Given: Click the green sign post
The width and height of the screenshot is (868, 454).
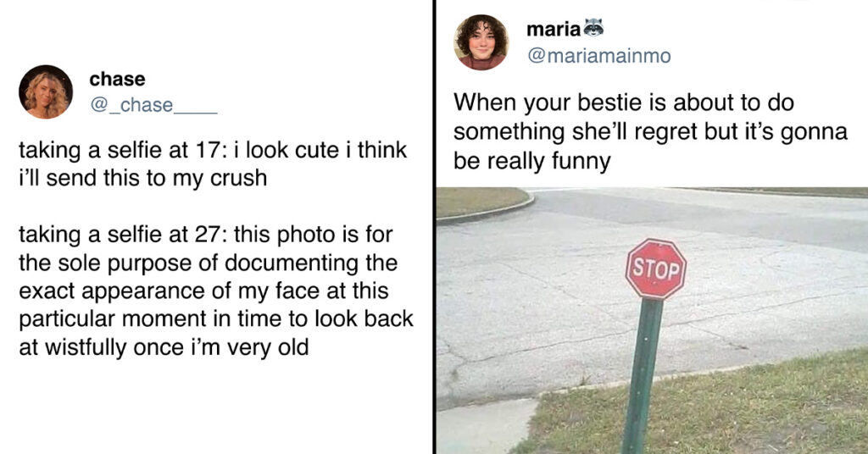Looking at the screenshot, I should point(642,376).
